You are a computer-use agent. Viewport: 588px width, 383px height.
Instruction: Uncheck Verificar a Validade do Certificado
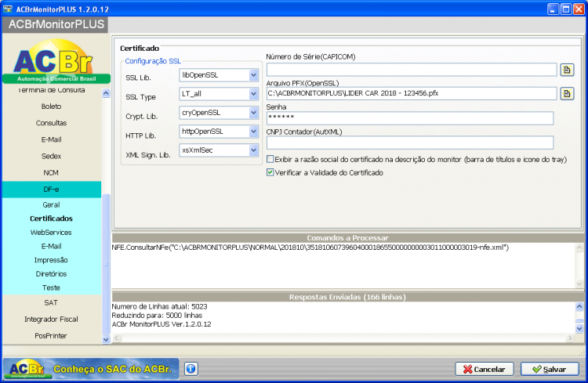270,172
